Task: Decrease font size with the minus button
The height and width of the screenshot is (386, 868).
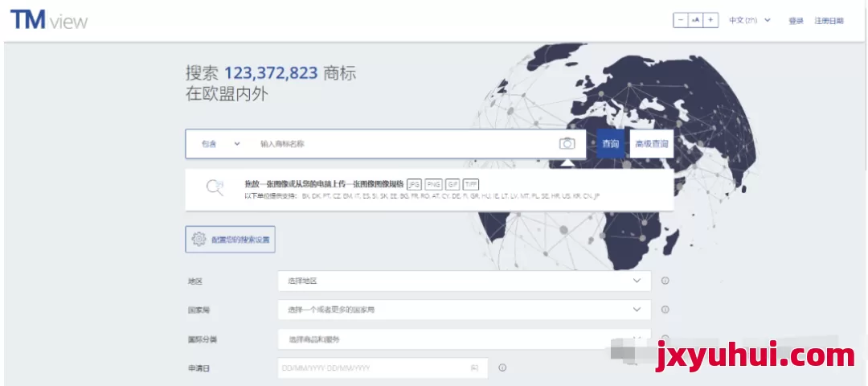Action: pyautogui.click(x=681, y=20)
